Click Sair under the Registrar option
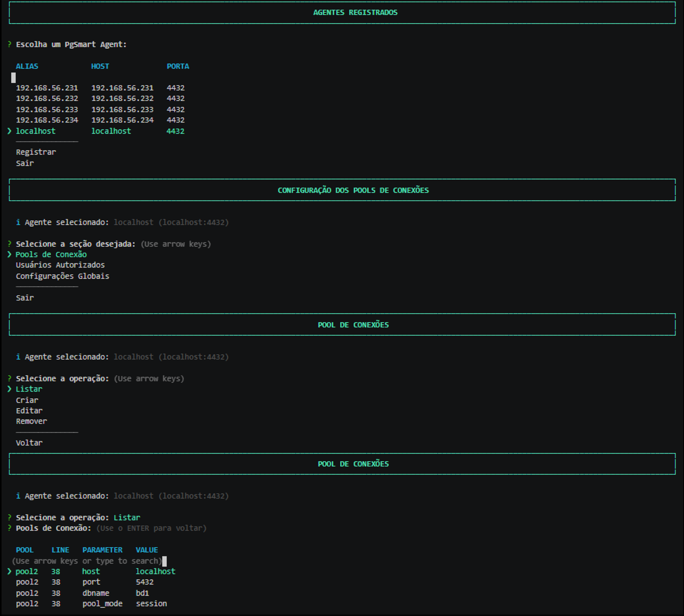Viewport: 684px width, 616px height. coord(25,163)
